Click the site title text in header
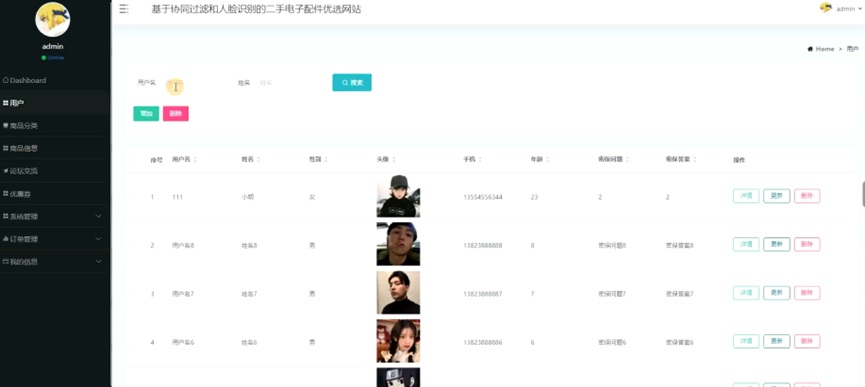Screen dimensions: 865x387 (257, 9)
